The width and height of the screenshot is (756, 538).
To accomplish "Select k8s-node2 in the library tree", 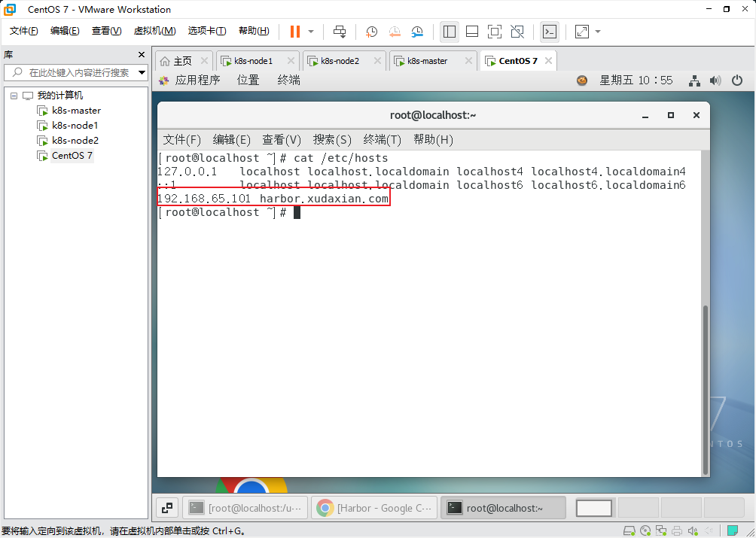I will (x=75, y=140).
